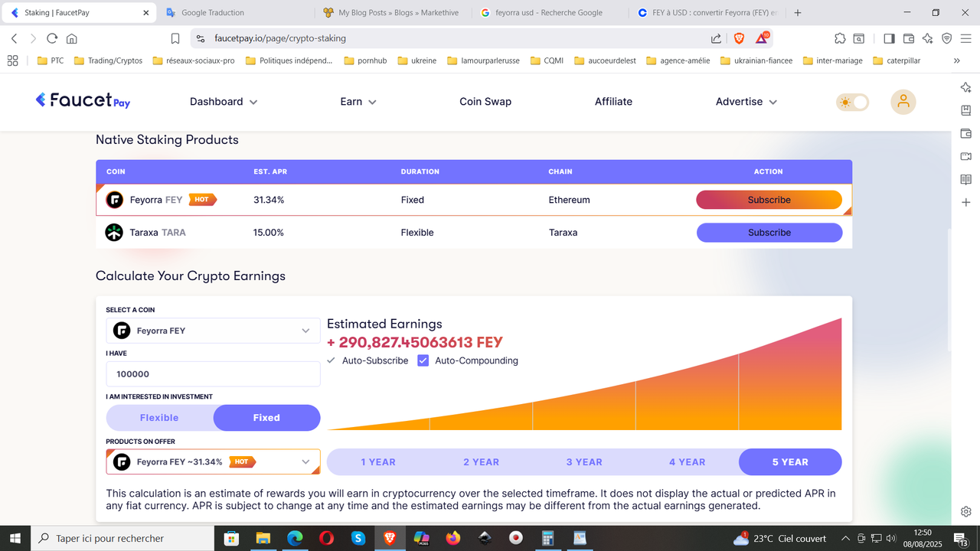Open the Brave hamburger main menu
This screenshot has width=980, height=551.
click(x=966, y=38)
